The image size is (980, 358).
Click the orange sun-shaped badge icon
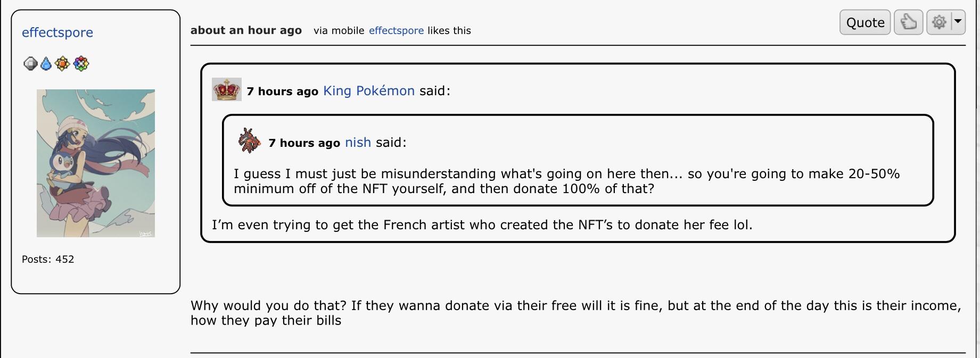point(62,64)
